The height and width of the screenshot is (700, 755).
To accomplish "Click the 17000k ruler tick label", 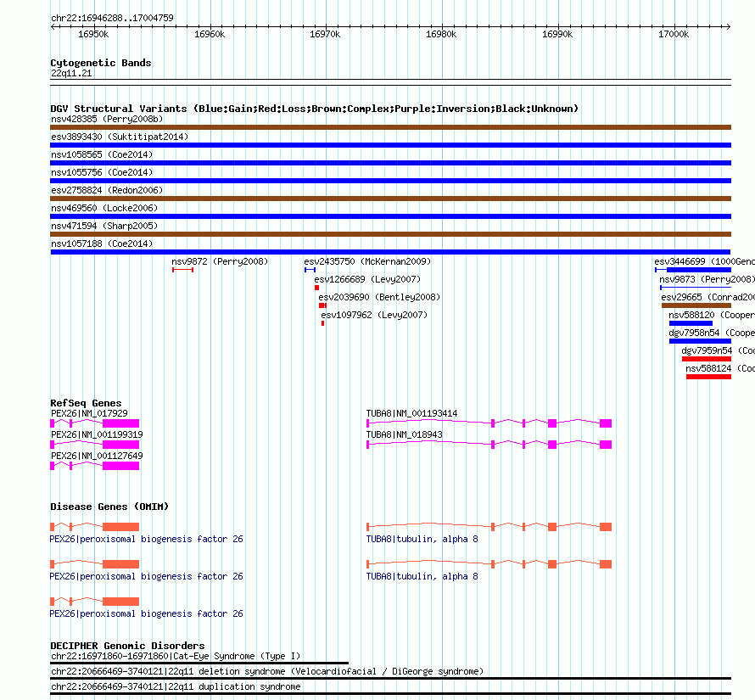I will coord(674,34).
